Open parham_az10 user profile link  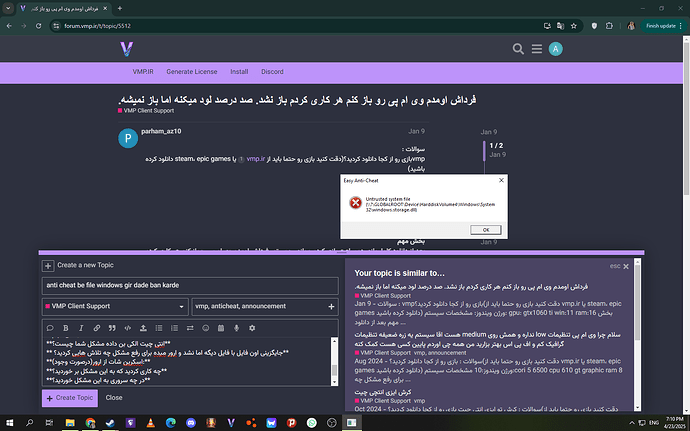click(x=161, y=131)
